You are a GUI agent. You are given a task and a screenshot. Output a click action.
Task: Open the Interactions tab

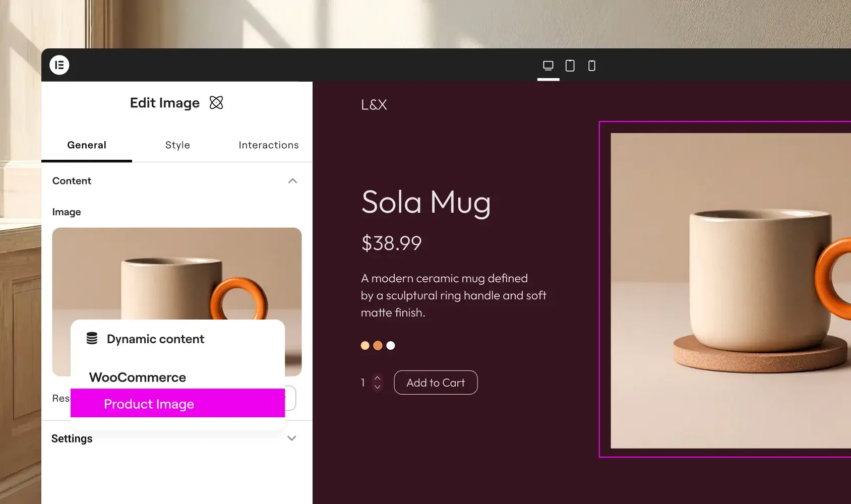[269, 145]
